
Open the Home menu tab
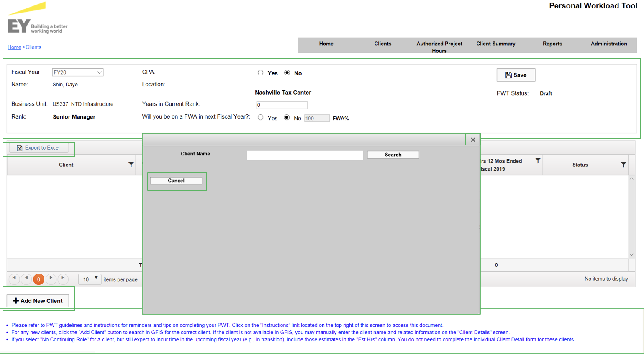coord(326,44)
